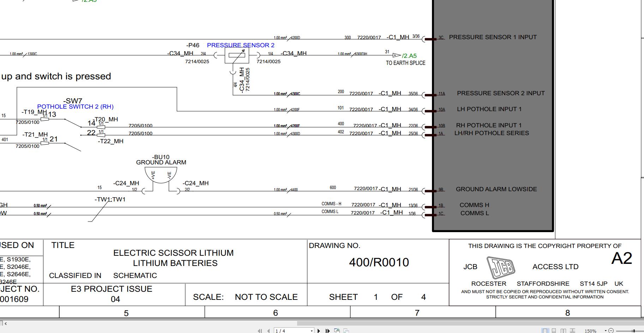Click the previous view icon
Image resolution: width=644 pixels, height=333 pixels.
pyautogui.click(x=337, y=331)
